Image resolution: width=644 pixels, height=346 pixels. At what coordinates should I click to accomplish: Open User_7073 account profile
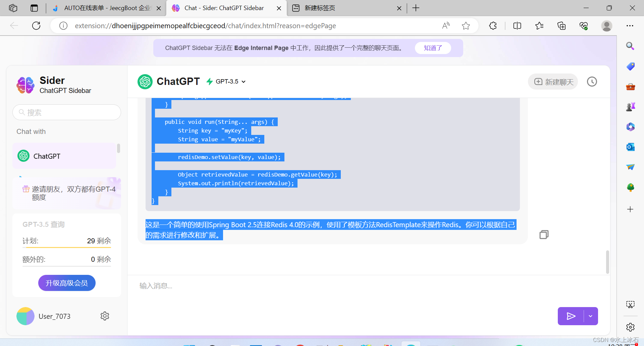[x=44, y=316]
